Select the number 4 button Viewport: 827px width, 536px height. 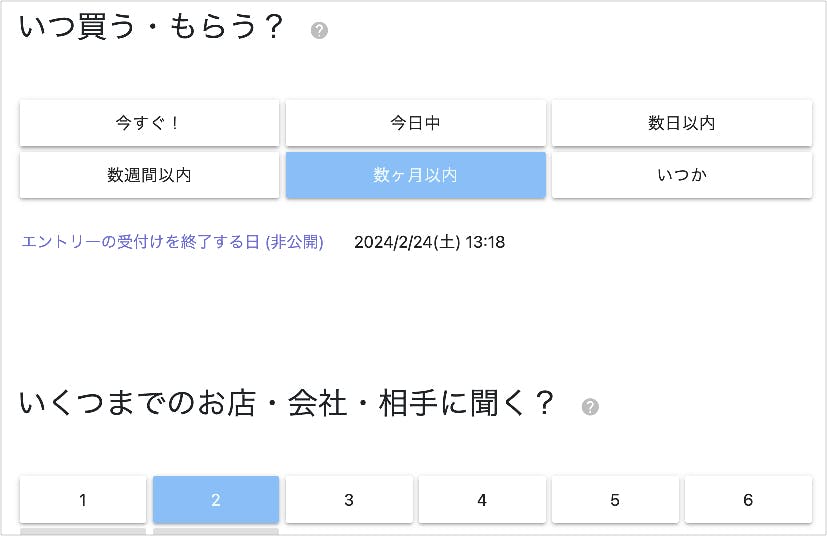click(x=482, y=499)
